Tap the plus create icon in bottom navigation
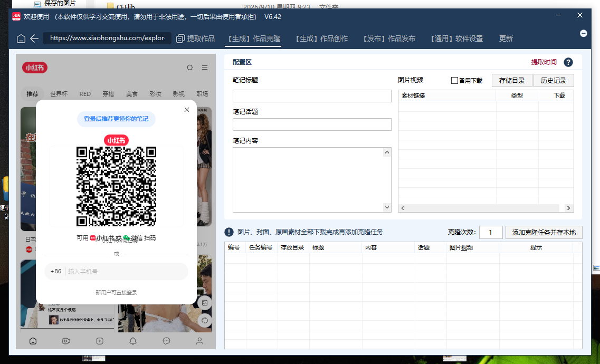Viewport: 600px width, 364px height. point(100,341)
